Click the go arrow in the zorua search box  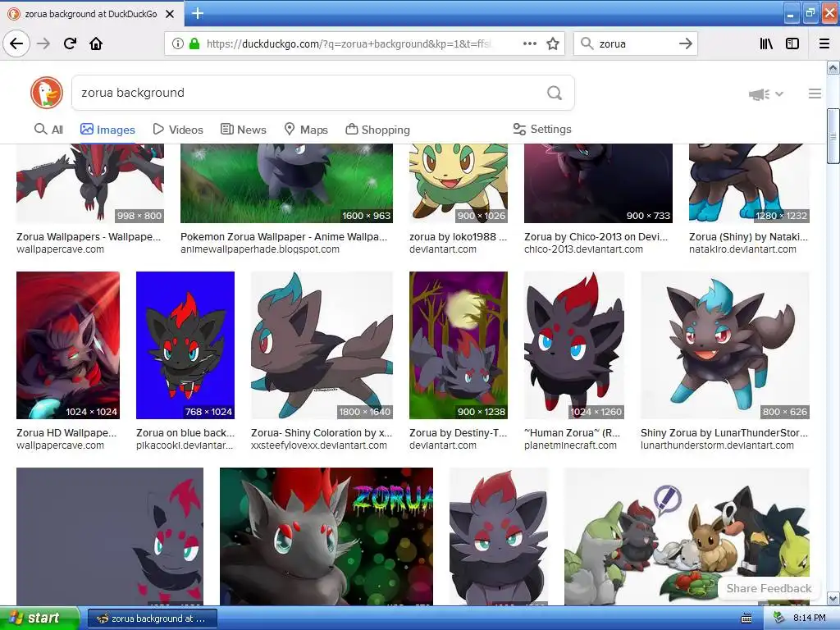[686, 43]
